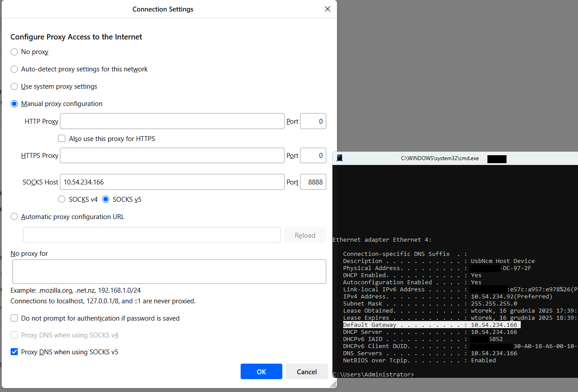Close the Connection Settings dialog
578x392 pixels.
point(328,9)
